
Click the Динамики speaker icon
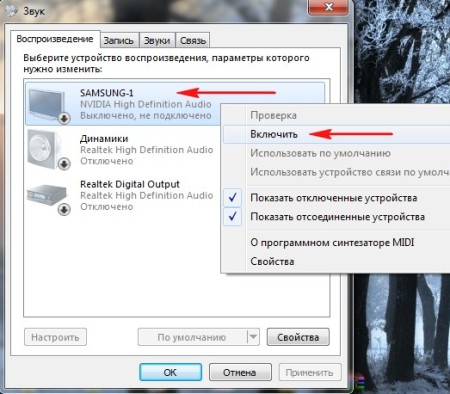click(45, 149)
